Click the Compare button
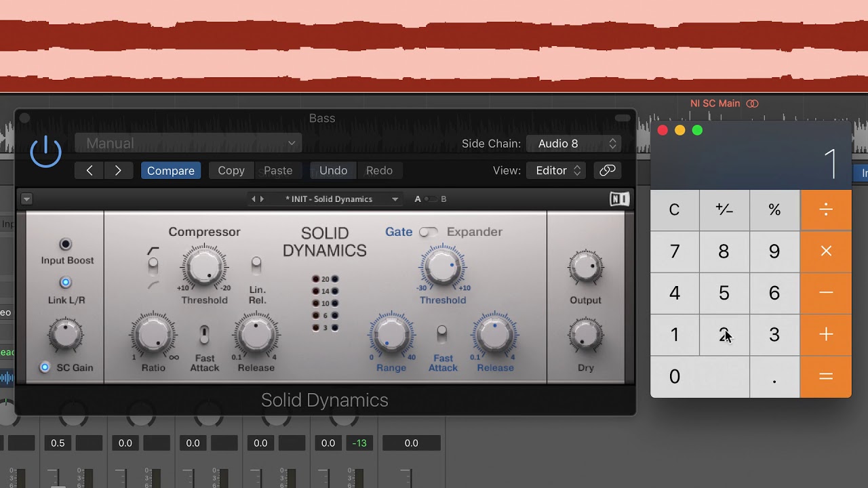The image size is (868, 488). (171, 171)
